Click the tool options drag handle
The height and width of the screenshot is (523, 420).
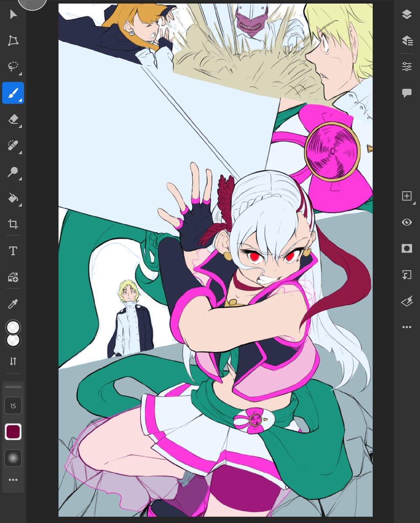[x=13, y=387]
